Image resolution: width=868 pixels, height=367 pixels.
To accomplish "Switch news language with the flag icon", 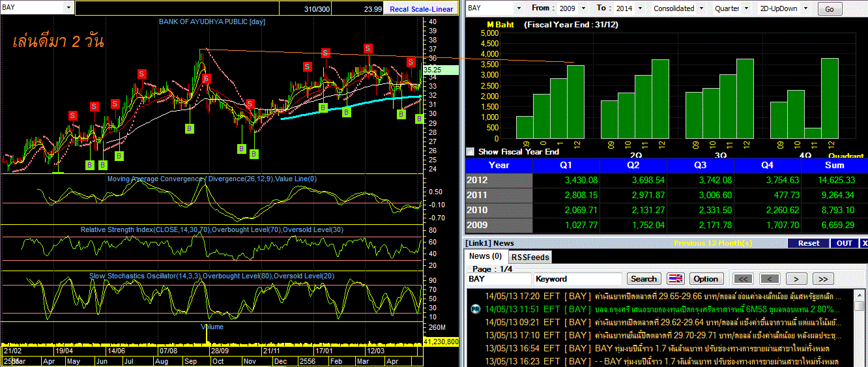I will coord(676,278).
